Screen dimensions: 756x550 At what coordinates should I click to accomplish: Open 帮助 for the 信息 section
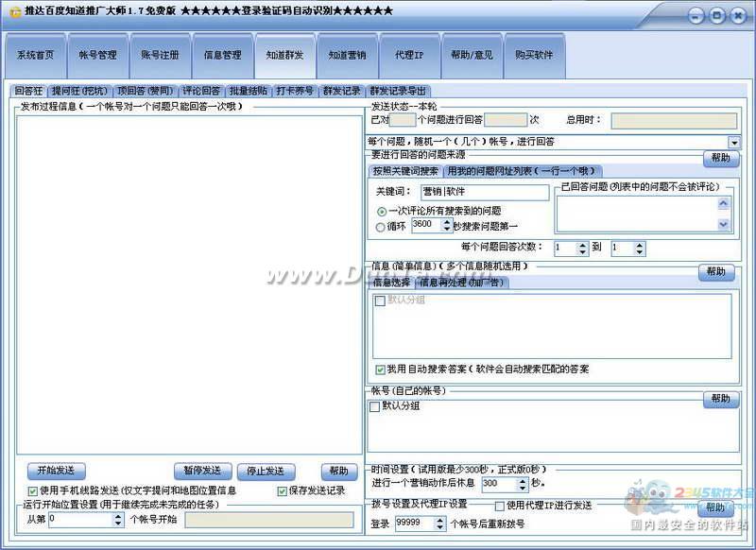(716, 272)
